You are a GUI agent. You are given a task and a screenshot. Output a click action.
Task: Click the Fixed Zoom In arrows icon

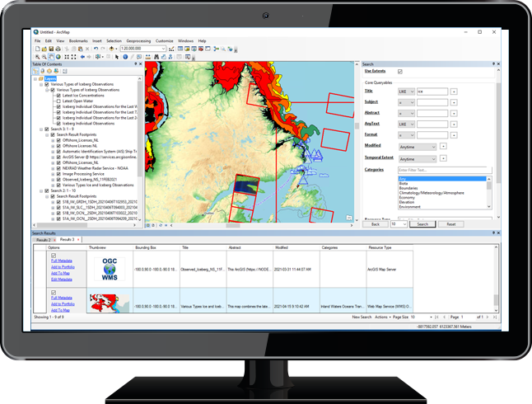click(67, 57)
